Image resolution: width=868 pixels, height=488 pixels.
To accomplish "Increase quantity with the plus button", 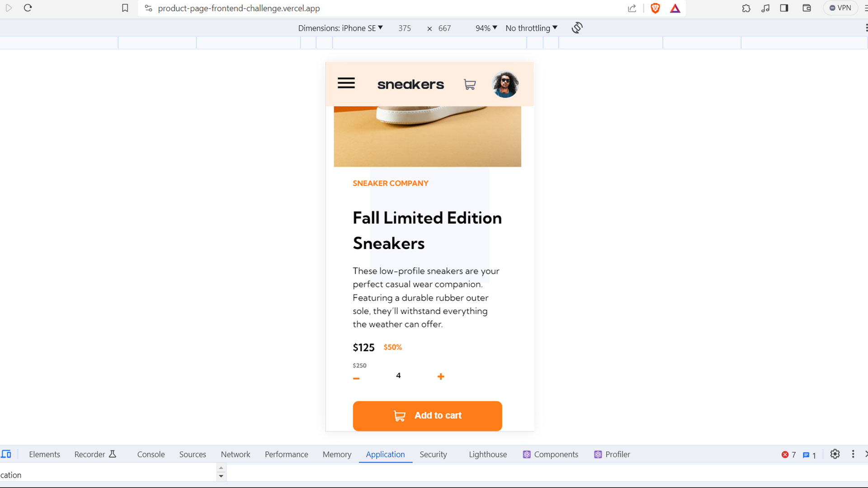I will pos(441,376).
